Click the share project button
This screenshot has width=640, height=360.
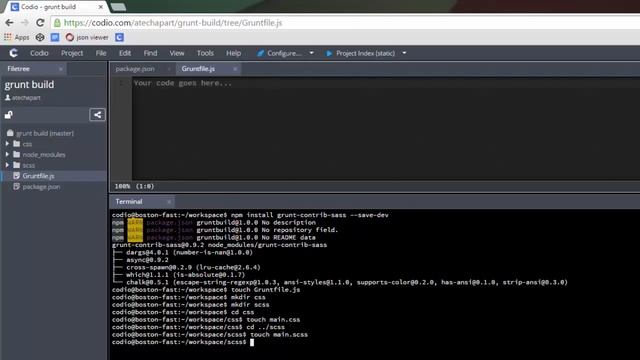coord(97,115)
